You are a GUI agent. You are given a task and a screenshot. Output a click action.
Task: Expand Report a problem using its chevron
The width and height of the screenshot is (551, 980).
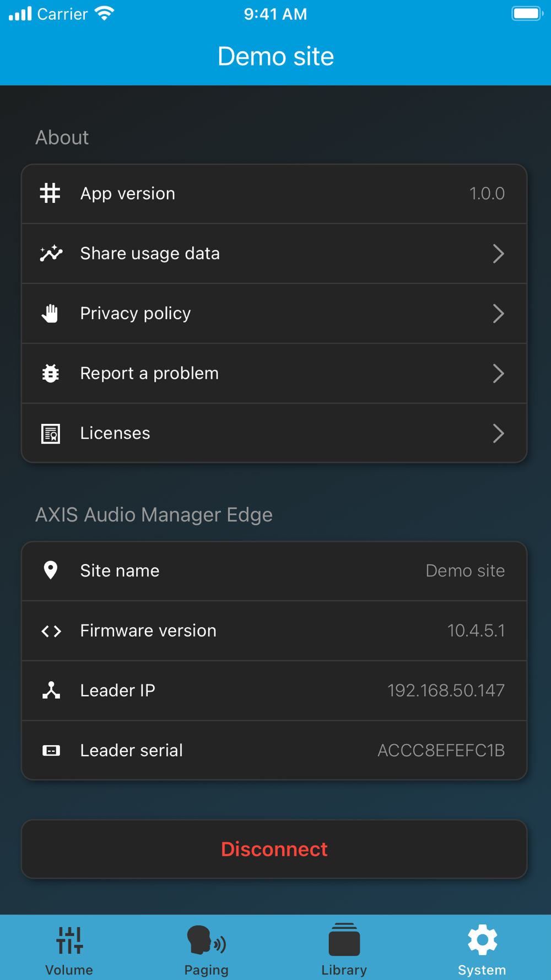(498, 374)
